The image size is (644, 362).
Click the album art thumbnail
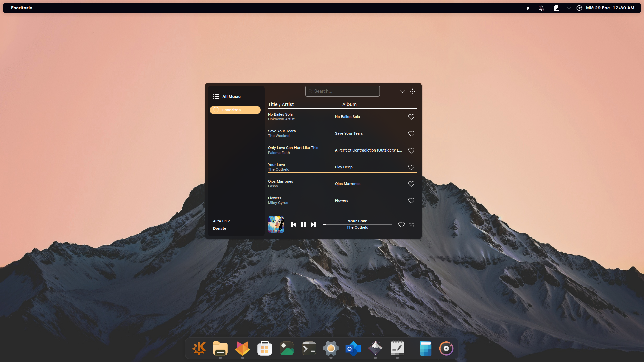(x=276, y=224)
